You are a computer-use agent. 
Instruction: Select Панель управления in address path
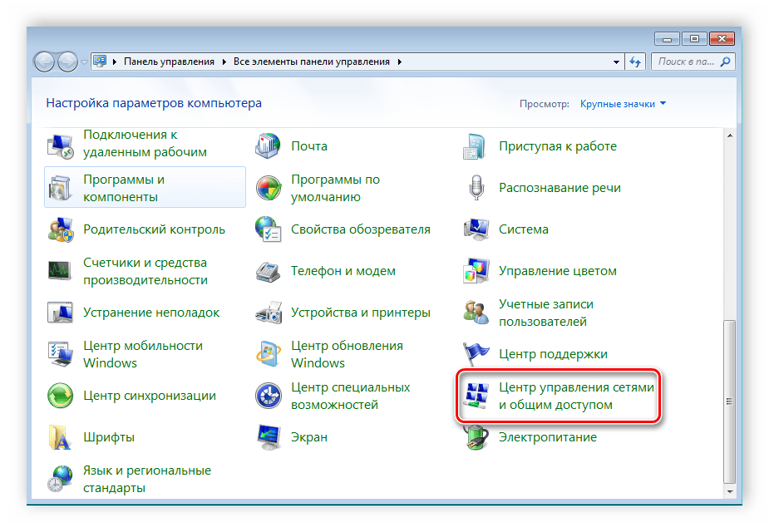tap(169, 62)
